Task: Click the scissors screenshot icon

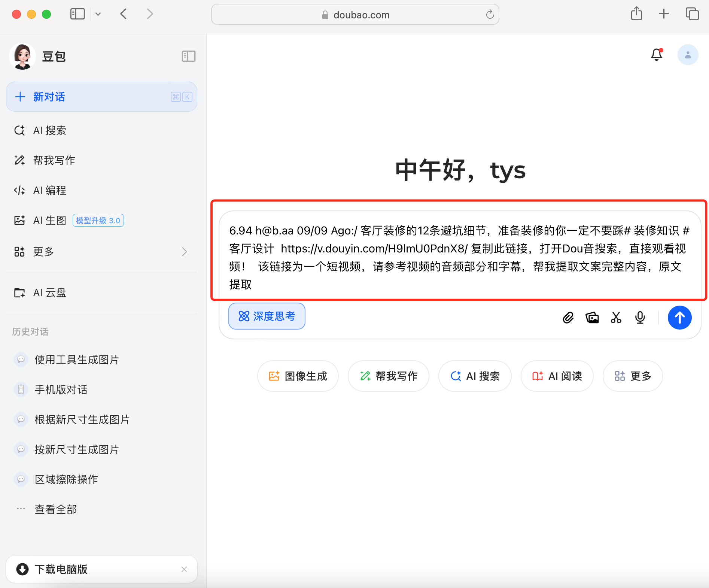Action: [x=616, y=318]
